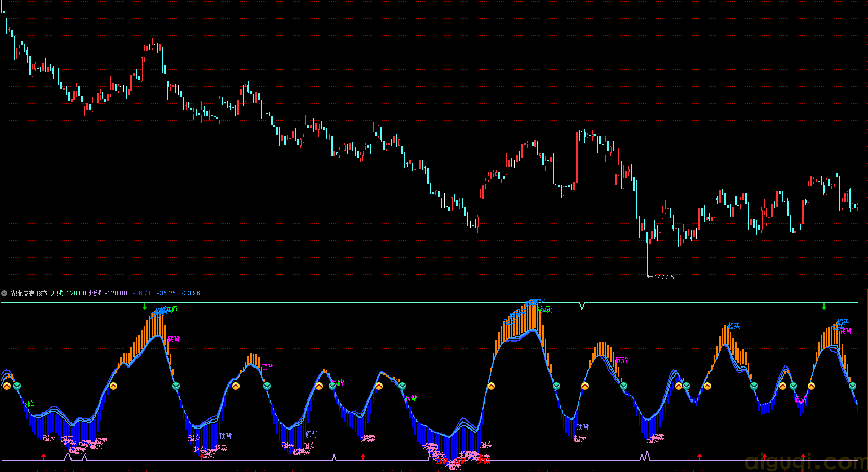Click the 1477.5 low price label

(664, 277)
